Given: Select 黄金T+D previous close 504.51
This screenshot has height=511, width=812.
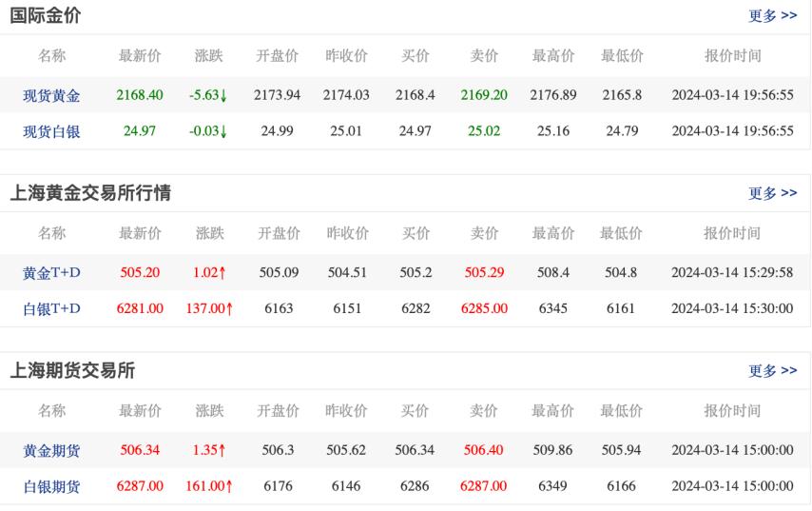Looking at the screenshot, I should coord(347,272).
